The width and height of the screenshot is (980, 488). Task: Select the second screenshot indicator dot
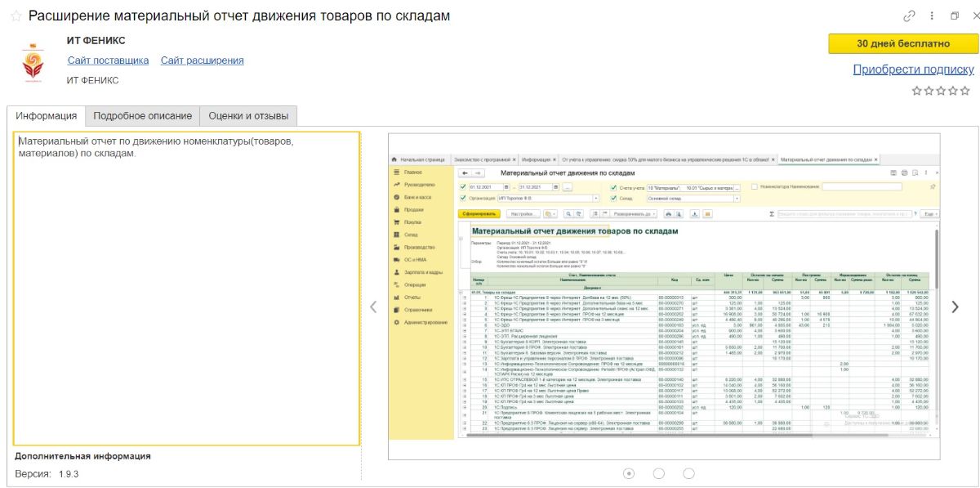click(x=659, y=473)
